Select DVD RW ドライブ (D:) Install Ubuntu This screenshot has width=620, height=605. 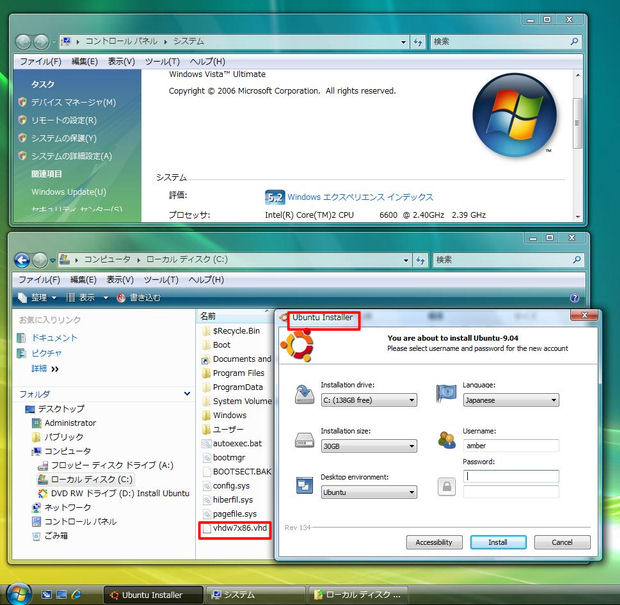pyautogui.click(x=120, y=493)
